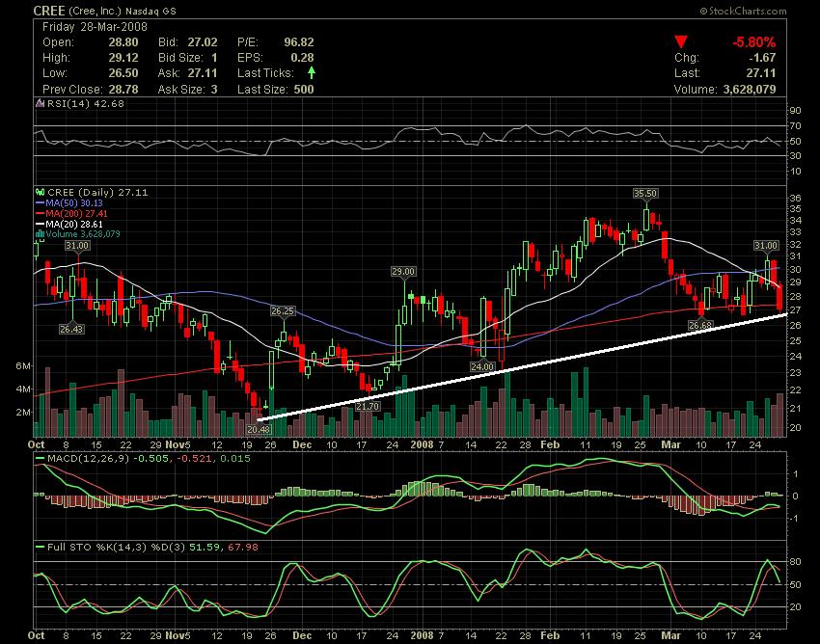Screen dimensions: 820x644
Task: Click the 6M volume axis label
Action: tap(23, 366)
